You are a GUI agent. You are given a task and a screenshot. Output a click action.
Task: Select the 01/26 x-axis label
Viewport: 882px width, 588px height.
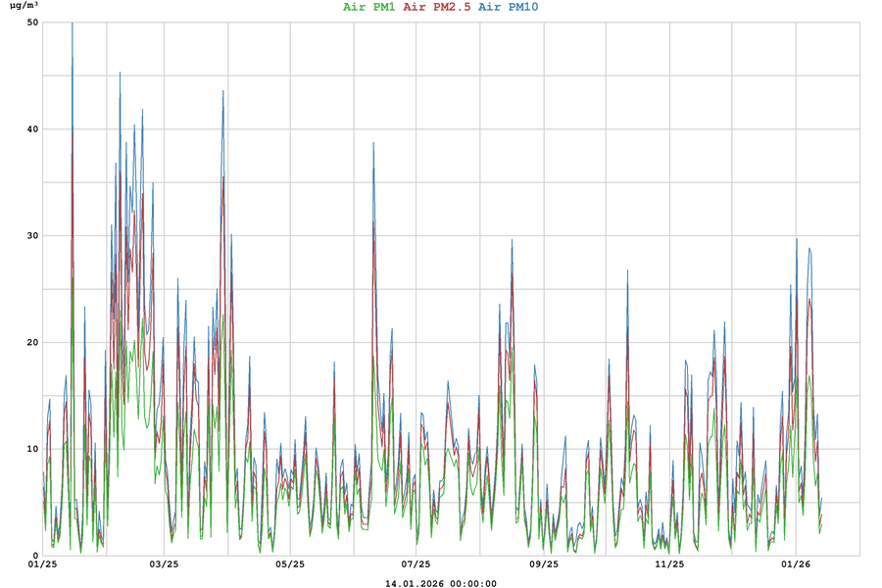(x=796, y=564)
